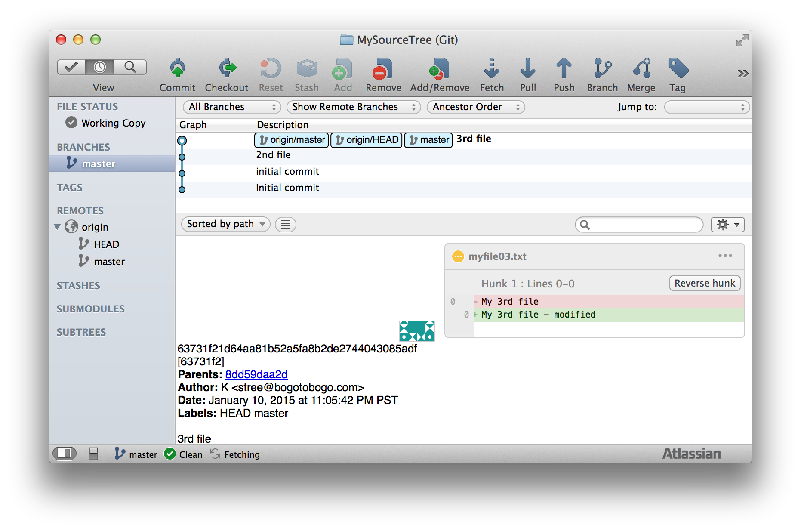This screenshot has width=801, height=531.
Task: Click the Graph column header
Action: [x=193, y=125]
